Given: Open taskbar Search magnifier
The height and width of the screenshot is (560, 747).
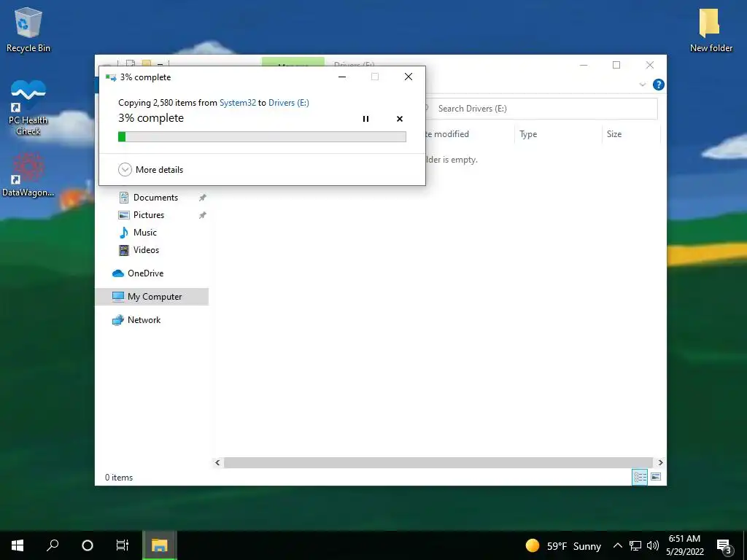Looking at the screenshot, I should [53, 545].
